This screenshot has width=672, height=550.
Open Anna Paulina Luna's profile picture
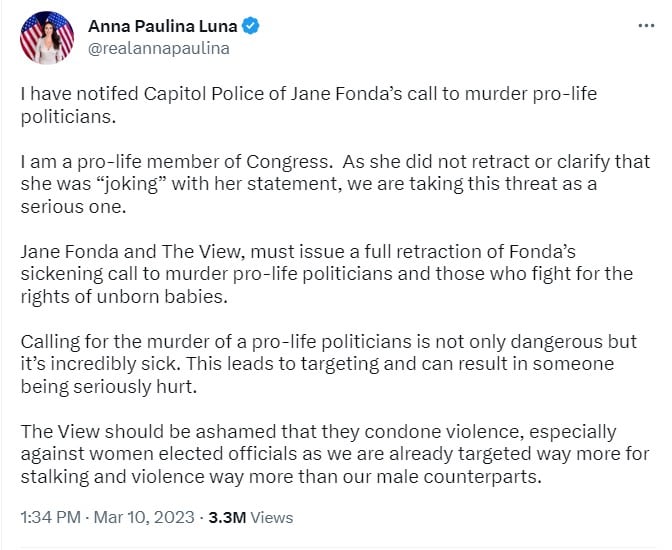pyautogui.click(x=46, y=37)
